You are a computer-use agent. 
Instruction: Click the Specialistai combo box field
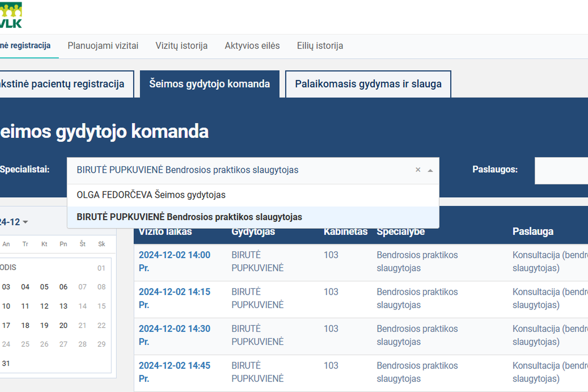[253, 170]
